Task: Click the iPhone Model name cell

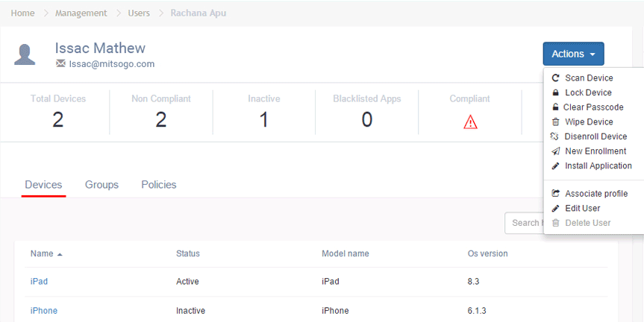Action: coord(335,311)
